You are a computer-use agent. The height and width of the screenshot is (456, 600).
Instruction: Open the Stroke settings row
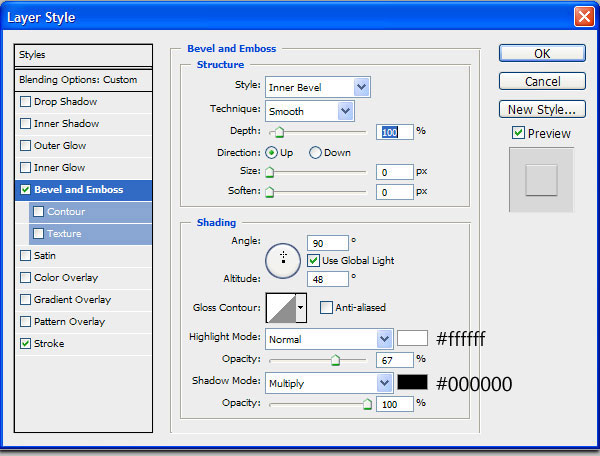coord(83,344)
